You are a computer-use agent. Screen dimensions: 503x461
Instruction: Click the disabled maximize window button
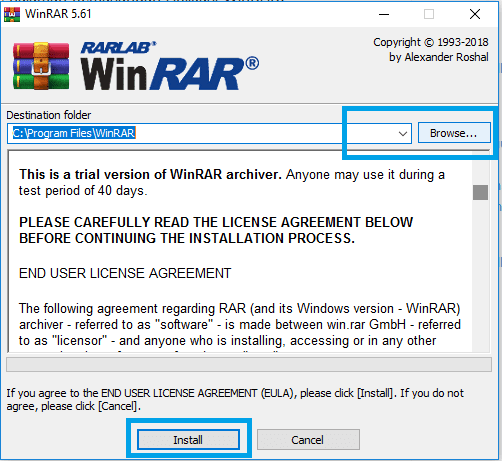(x=429, y=14)
